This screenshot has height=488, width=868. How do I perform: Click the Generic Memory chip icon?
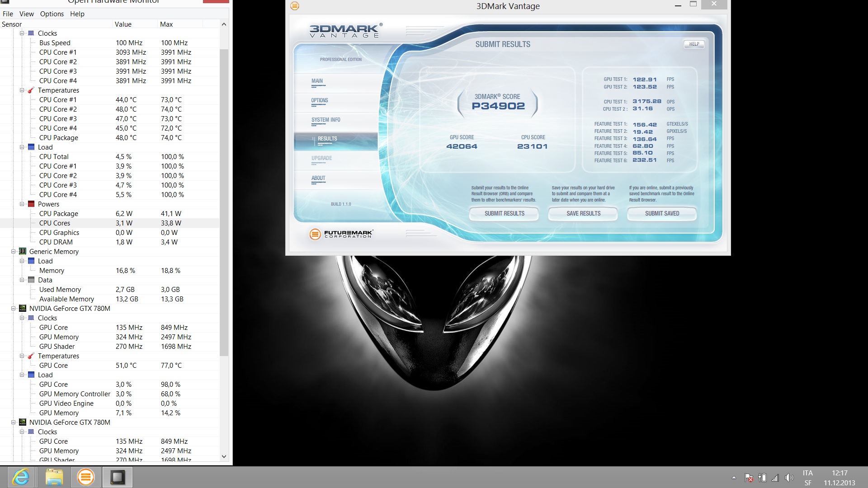pos(23,252)
